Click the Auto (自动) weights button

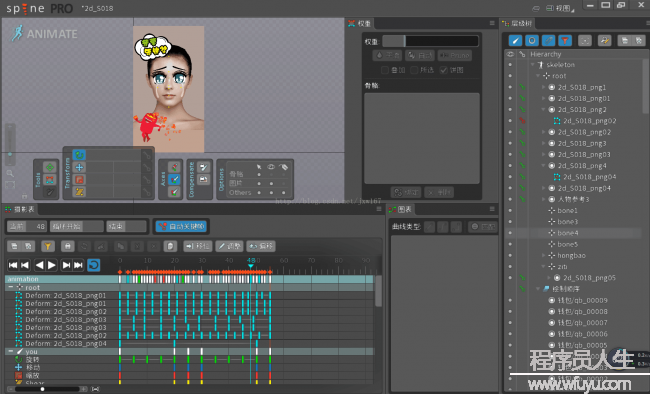[x=420, y=55]
